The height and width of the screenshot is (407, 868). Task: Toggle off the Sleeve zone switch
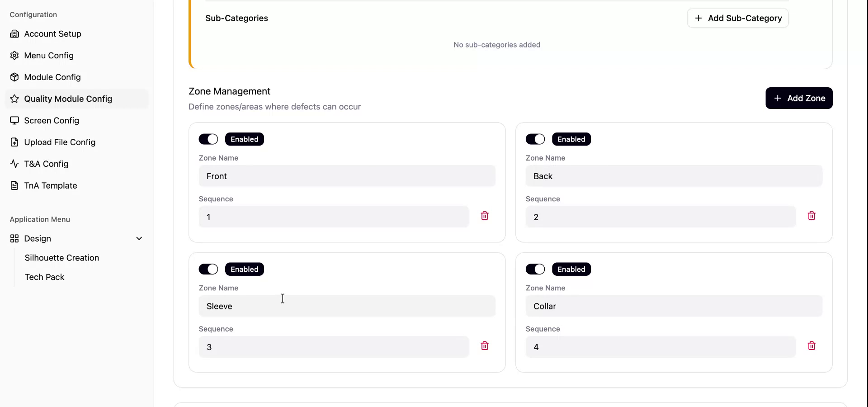click(208, 269)
